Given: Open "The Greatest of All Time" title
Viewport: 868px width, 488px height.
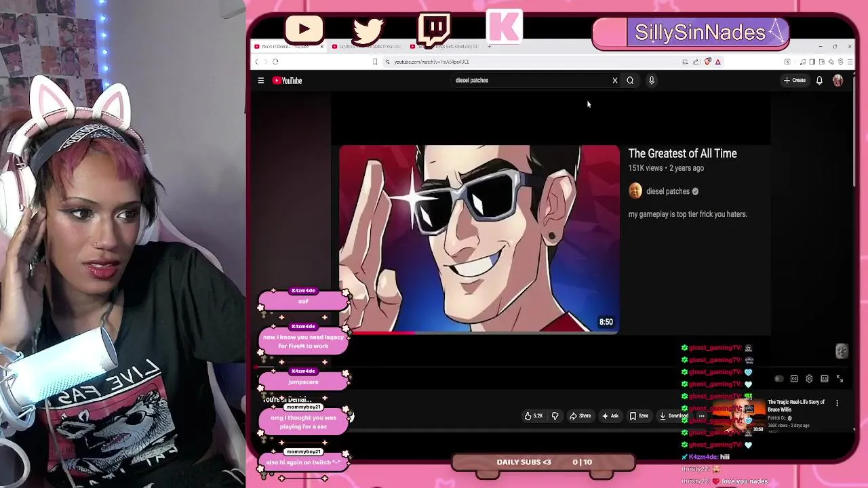Looking at the screenshot, I should click(682, 154).
